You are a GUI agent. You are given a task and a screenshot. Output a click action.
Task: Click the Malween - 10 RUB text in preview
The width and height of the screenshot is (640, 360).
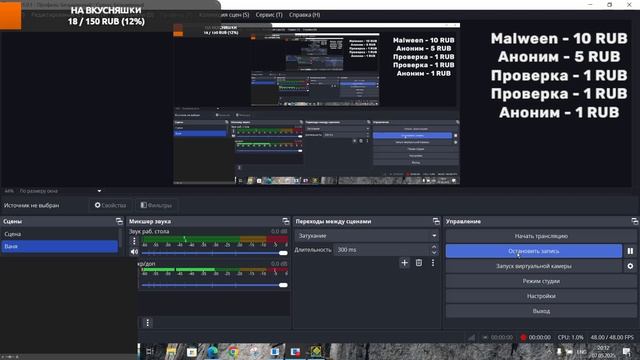(559, 38)
